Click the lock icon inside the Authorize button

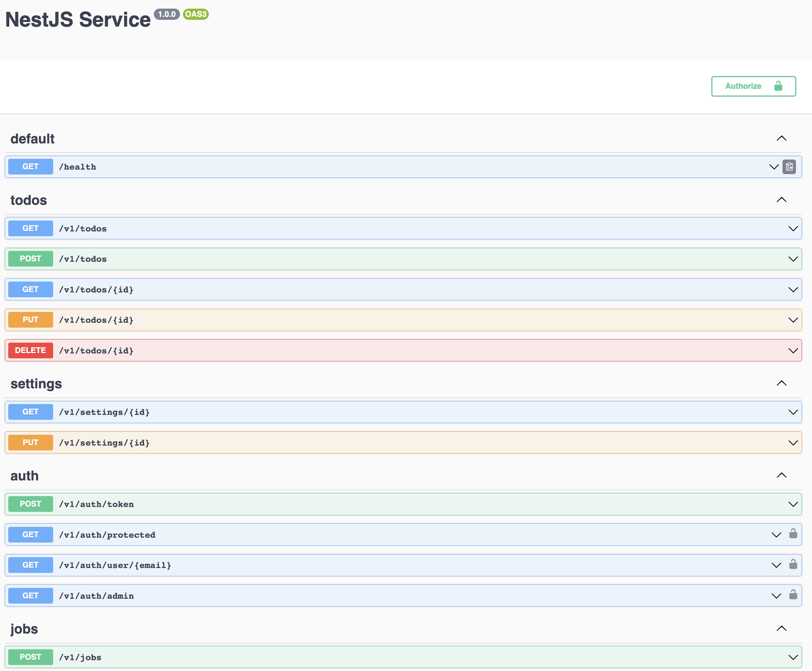point(778,86)
